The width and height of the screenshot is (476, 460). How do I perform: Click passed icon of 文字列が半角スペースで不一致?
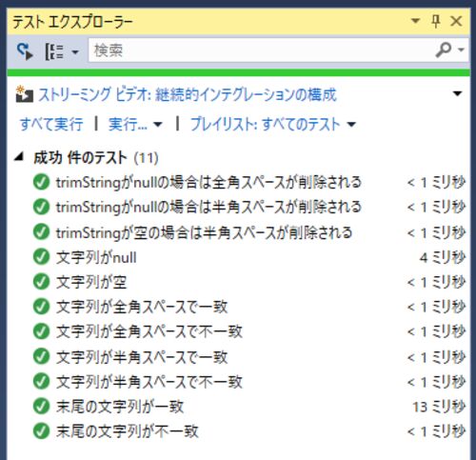tap(41, 381)
